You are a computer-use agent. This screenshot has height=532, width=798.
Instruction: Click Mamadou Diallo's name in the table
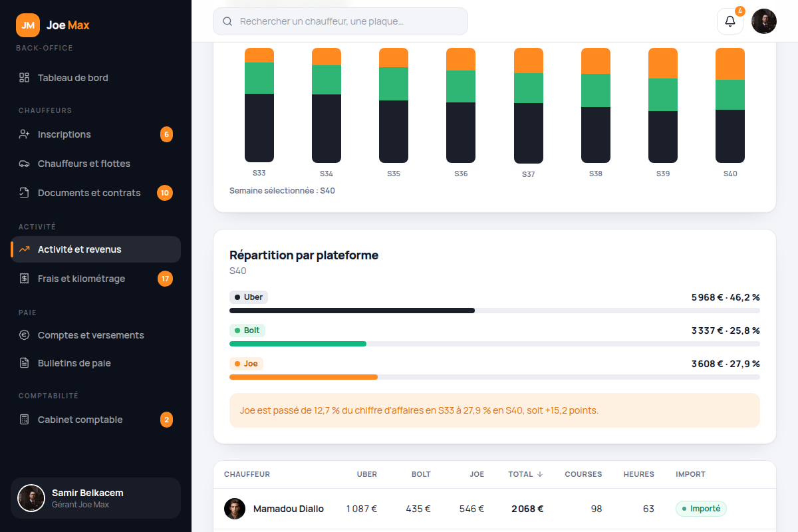[x=289, y=509]
